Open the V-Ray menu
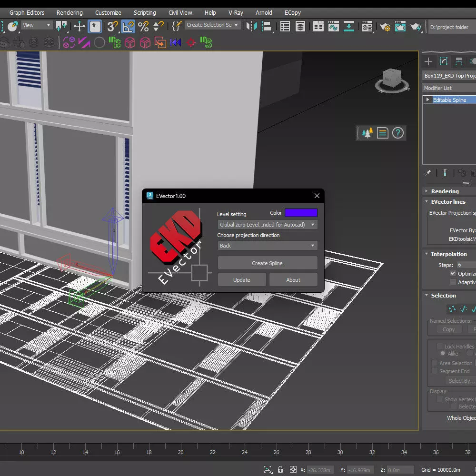This screenshot has width=476, height=476. coord(236,12)
